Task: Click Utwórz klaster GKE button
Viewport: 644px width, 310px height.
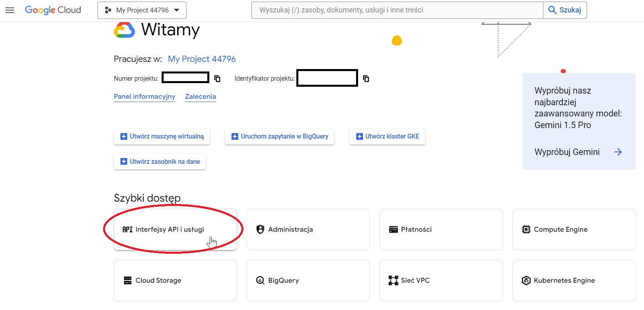Action: point(387,137)
